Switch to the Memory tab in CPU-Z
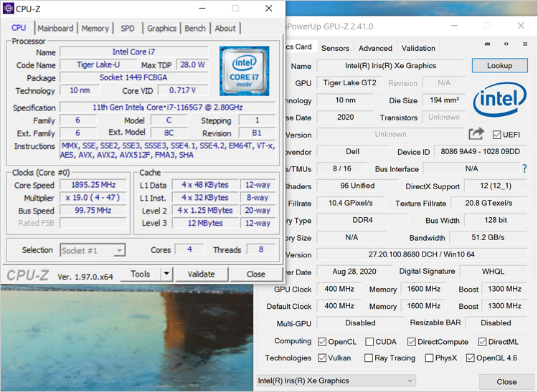This screenshot has height=392, width=538. [x=95, y=29]
